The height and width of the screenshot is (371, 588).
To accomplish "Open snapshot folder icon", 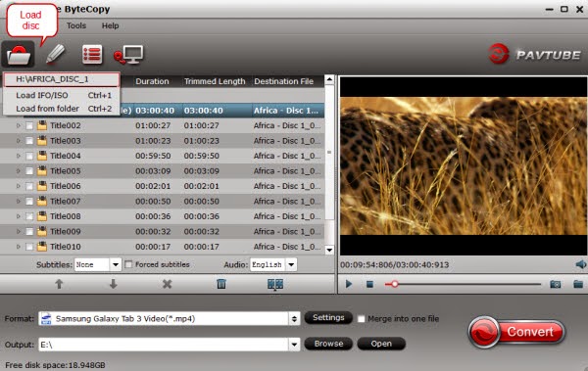I will coord(578,284).
